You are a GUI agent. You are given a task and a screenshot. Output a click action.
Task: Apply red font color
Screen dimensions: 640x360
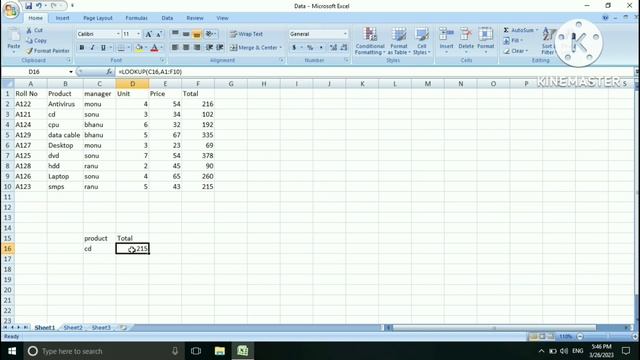tap(154, 48)
